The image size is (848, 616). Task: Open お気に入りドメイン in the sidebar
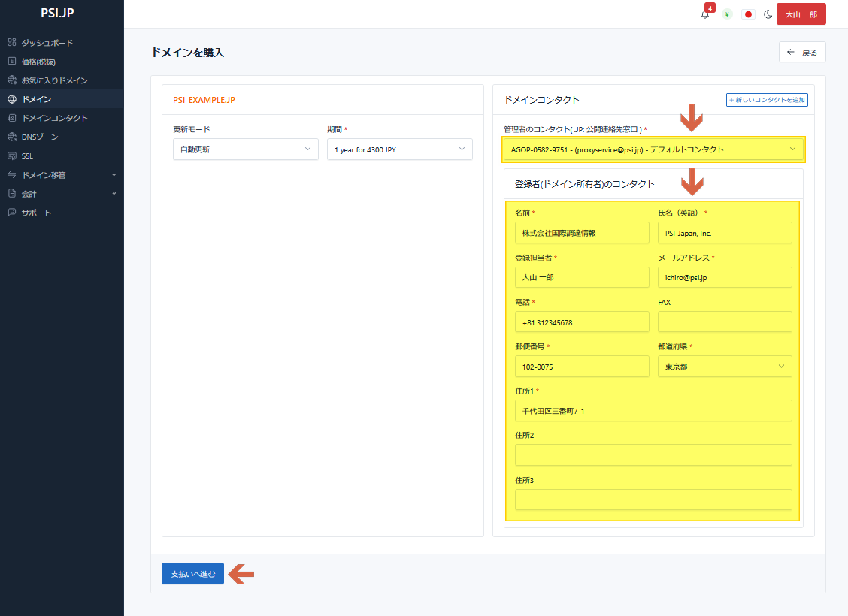pos(54,80)
